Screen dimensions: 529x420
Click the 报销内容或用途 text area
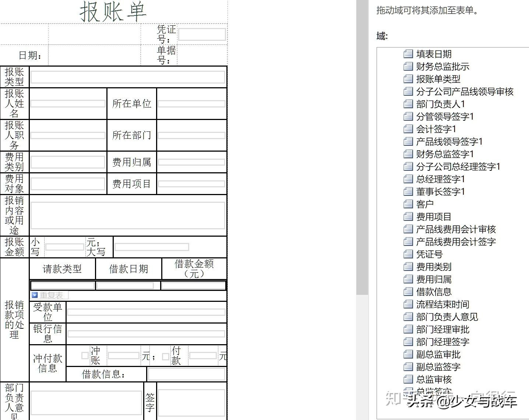tap(128, 215)
